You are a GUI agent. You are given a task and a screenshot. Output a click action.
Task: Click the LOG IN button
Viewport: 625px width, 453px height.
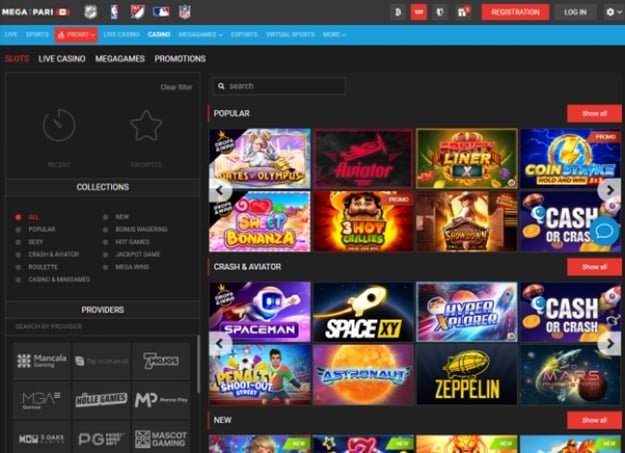coord(575,12)
